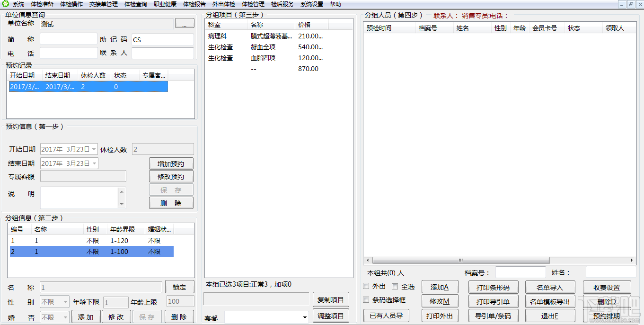This screenshot has width=644, height=325.
Task: Toggle the 全选 checkbox
Action: coord(395,286)
